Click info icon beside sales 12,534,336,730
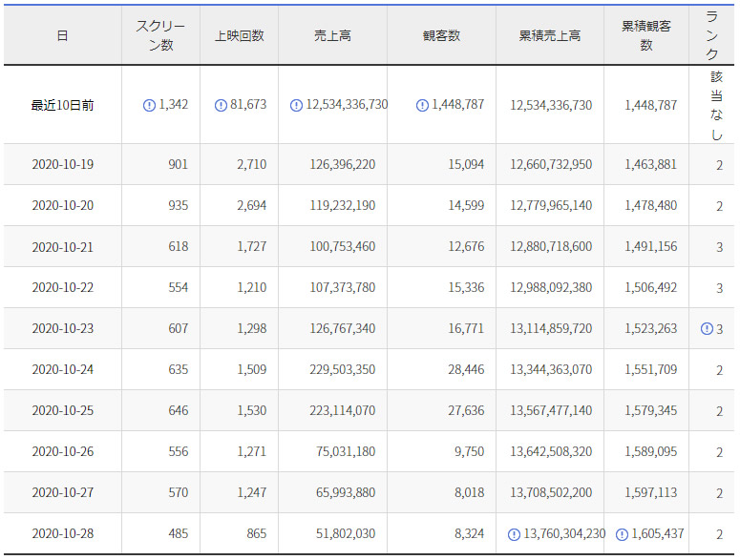740x560 pixels. [x=296, y=106]
